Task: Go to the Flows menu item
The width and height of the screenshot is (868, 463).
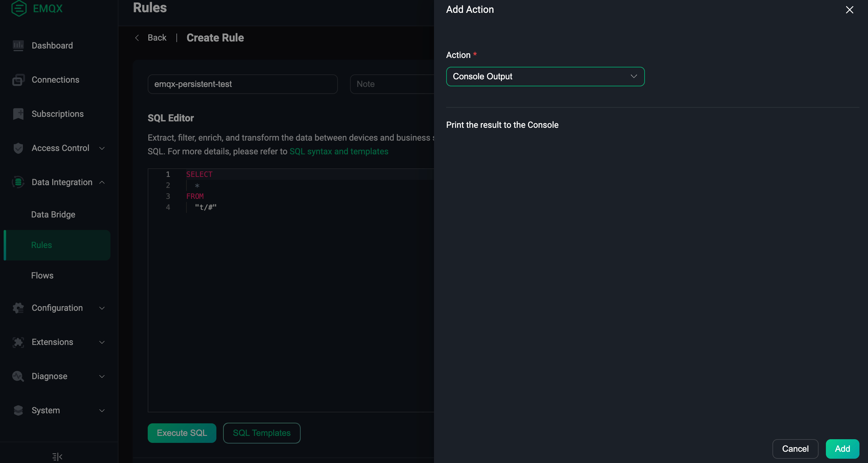Action: point(42,275)
